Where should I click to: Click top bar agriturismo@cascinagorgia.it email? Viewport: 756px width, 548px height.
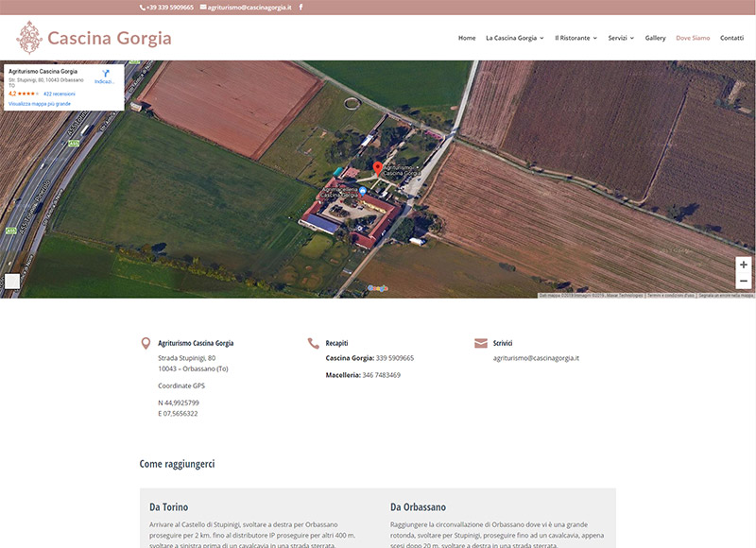(249, 8)
